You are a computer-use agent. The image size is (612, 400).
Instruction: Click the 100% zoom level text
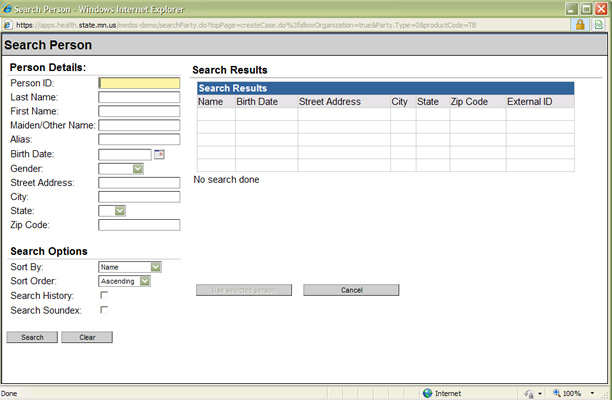[572, 393]
